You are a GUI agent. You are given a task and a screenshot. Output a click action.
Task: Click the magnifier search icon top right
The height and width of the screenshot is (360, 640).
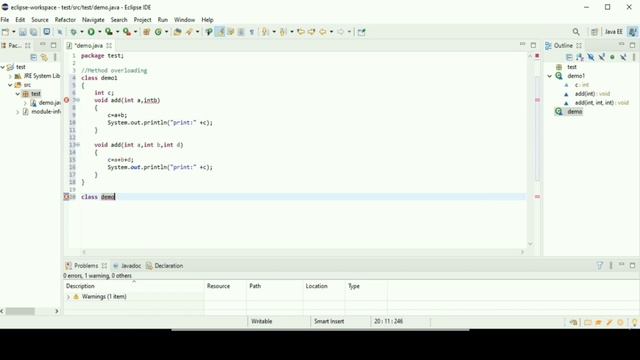point(576,32)
